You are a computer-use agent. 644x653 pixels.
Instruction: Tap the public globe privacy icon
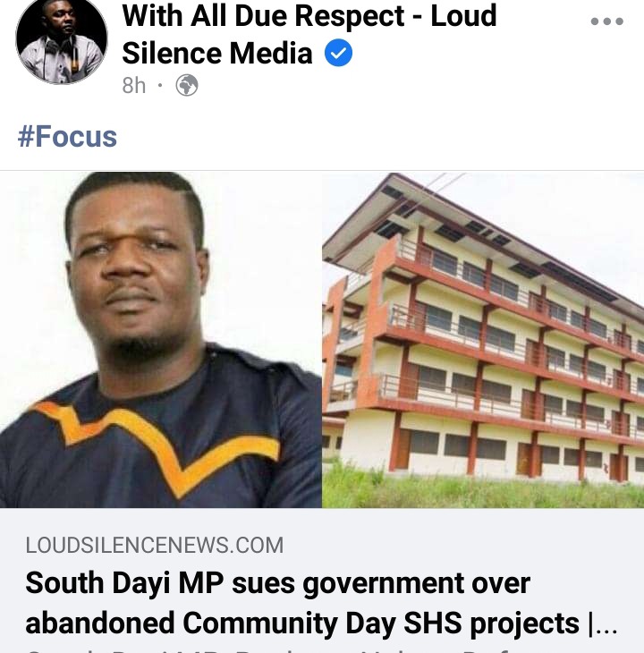tap(187, 85)
